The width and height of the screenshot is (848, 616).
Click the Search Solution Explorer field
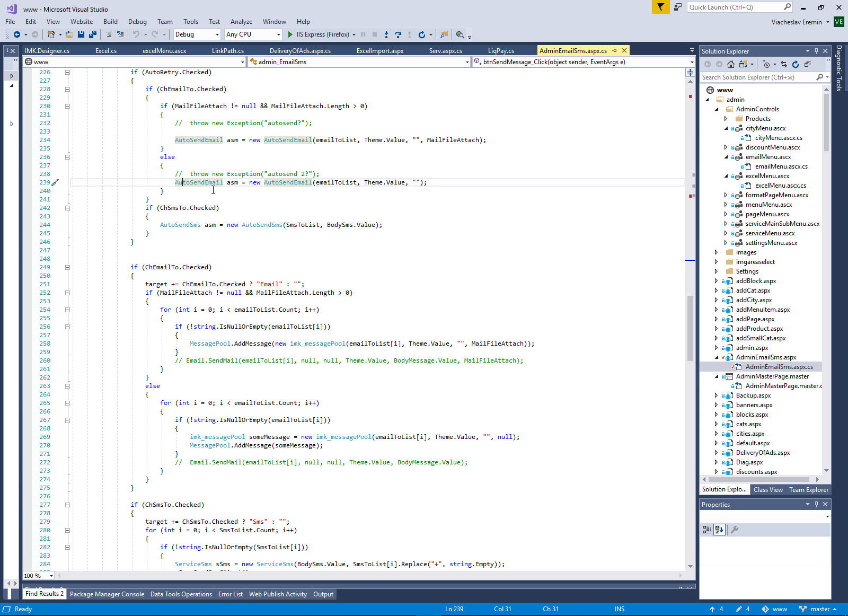coord(757,77)
